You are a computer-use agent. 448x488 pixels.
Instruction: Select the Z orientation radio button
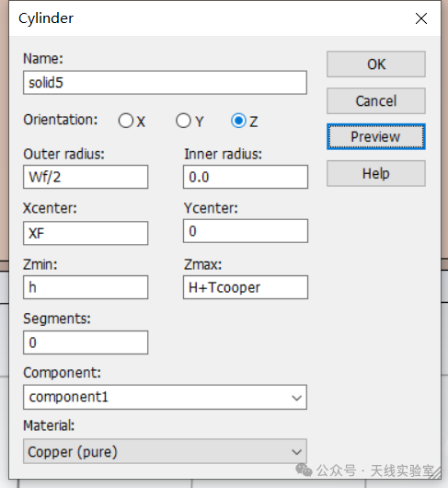(238, 121)
